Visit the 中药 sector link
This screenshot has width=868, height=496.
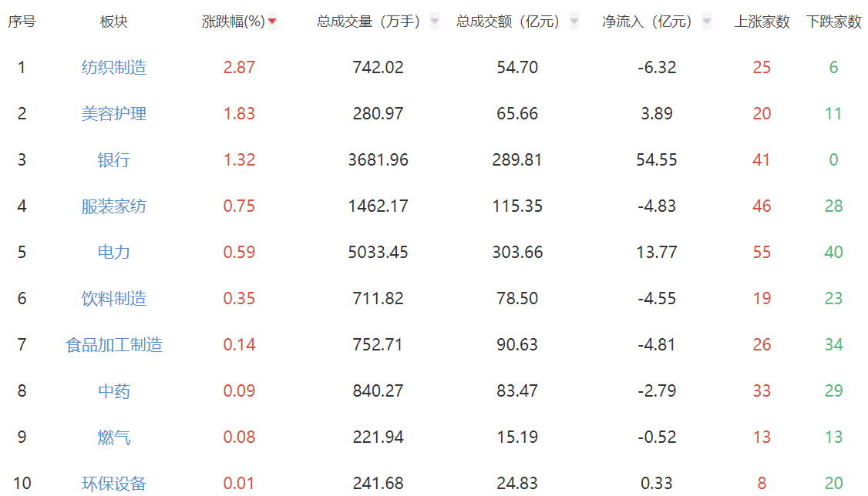tap(114, 391)
